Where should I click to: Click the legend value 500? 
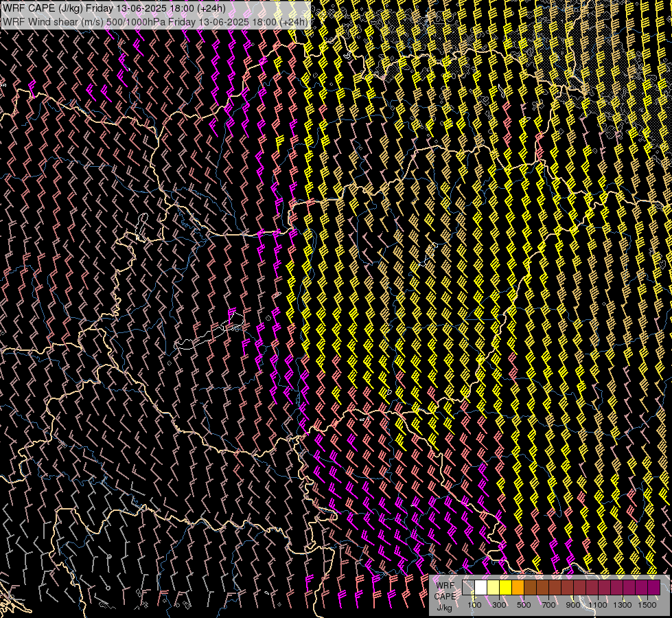[524, 605]
